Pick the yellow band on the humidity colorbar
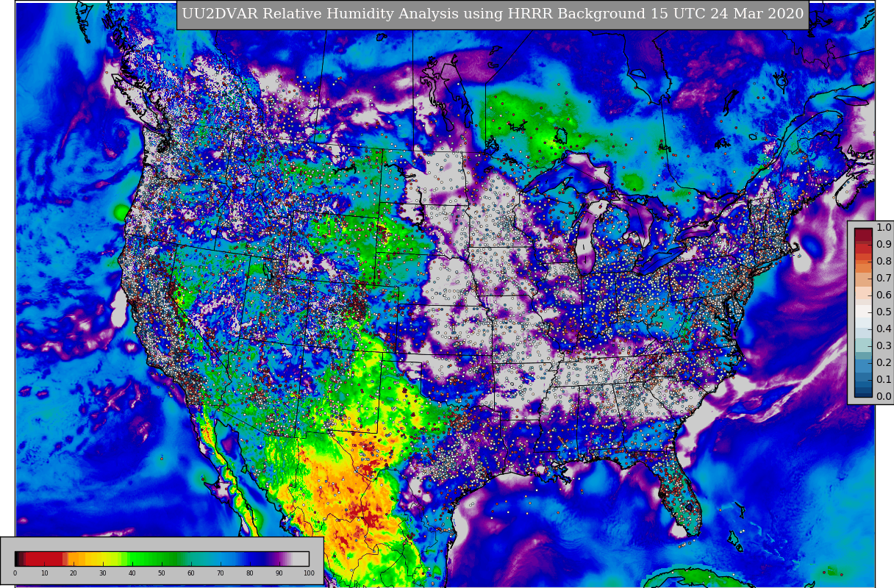This screenshot has width=894, height=588. coord(103,559)
